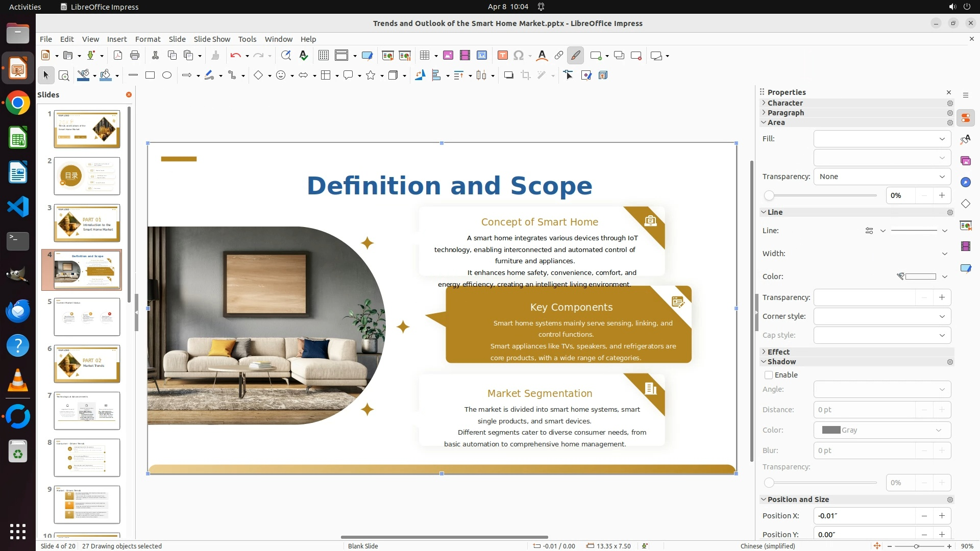This screenshot has height=551, width=980.
Task: Toggle the Select arrow tool
Action: coord(46,76)
